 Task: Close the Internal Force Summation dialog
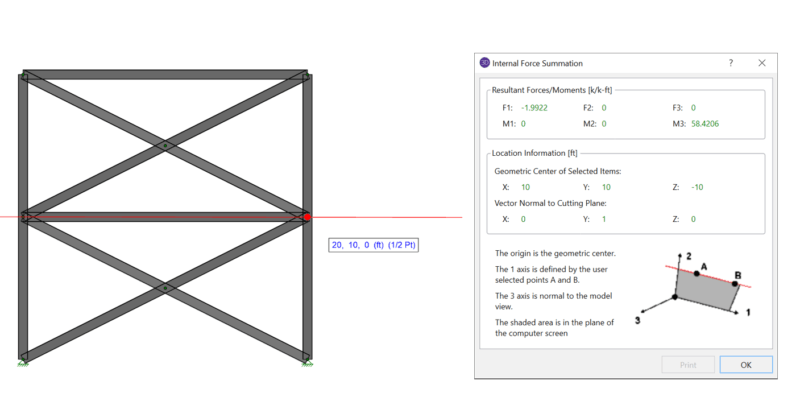[761, 62]
